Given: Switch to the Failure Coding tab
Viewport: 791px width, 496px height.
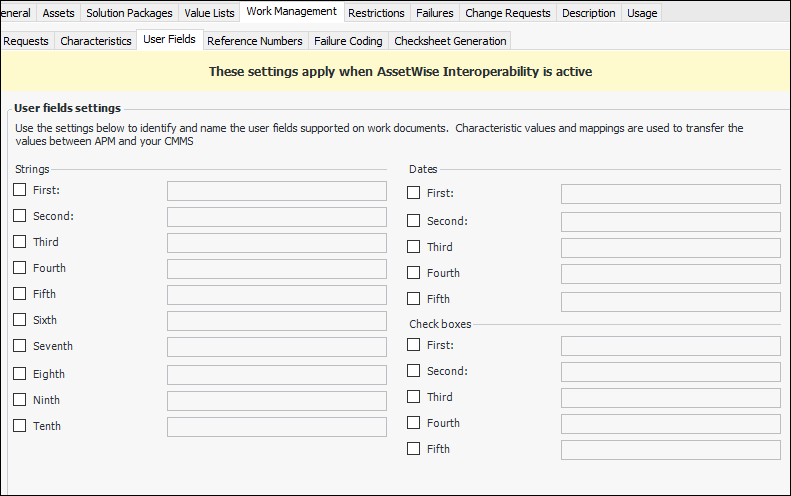Looking at the screenshot, I should (x=348, y=41).
